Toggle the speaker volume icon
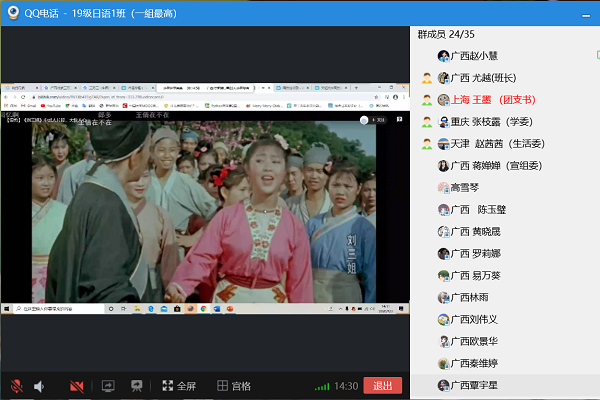 pos(39,386)
